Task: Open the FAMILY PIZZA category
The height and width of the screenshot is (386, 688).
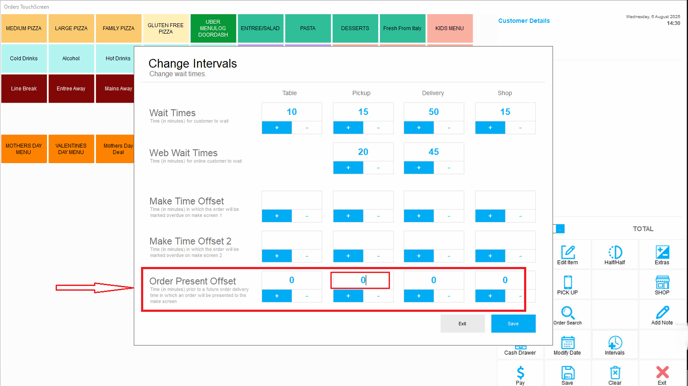Action: (118, 28)
